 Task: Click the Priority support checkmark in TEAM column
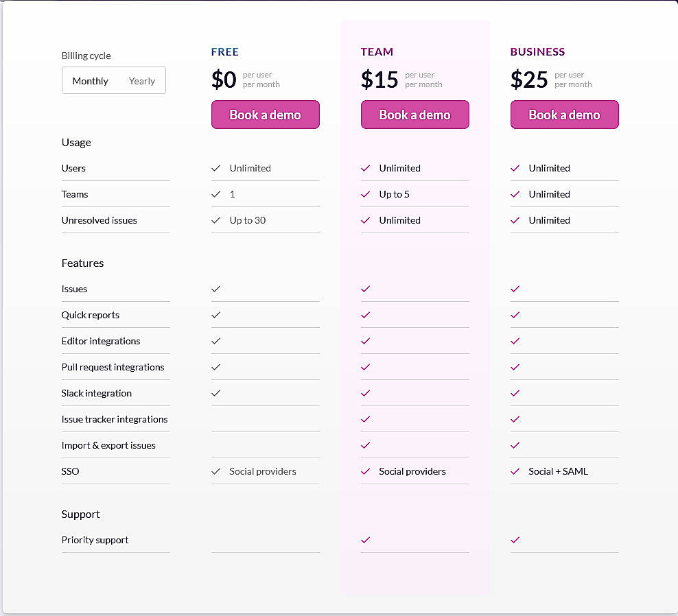tap(365, 540)
